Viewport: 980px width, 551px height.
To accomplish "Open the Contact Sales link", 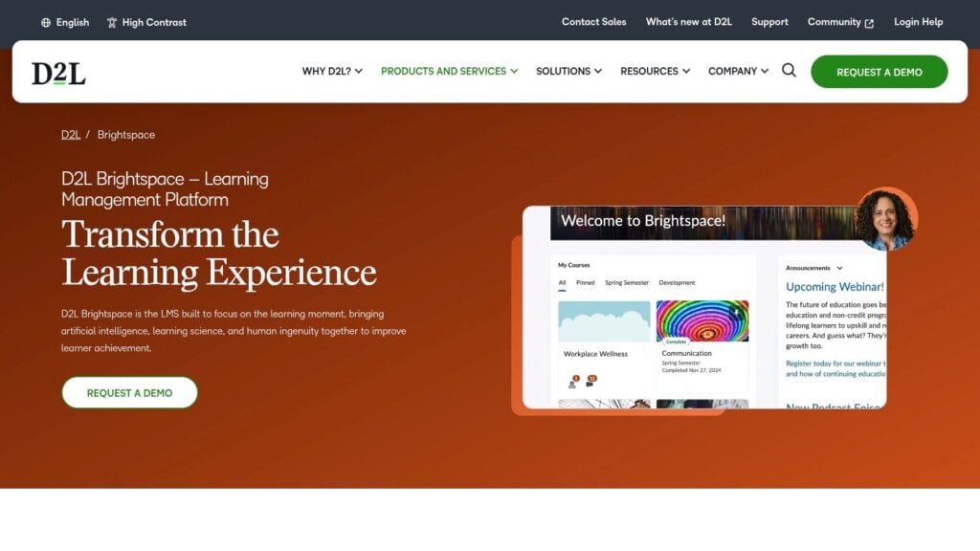I will [593, 22].
